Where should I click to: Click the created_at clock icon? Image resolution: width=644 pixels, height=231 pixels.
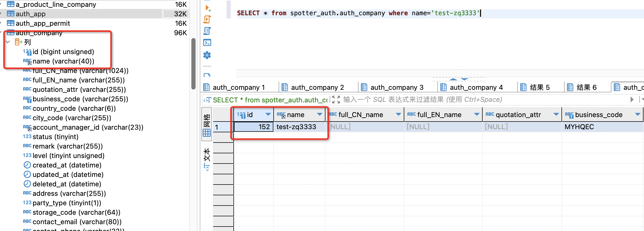[x=27, y=165]
